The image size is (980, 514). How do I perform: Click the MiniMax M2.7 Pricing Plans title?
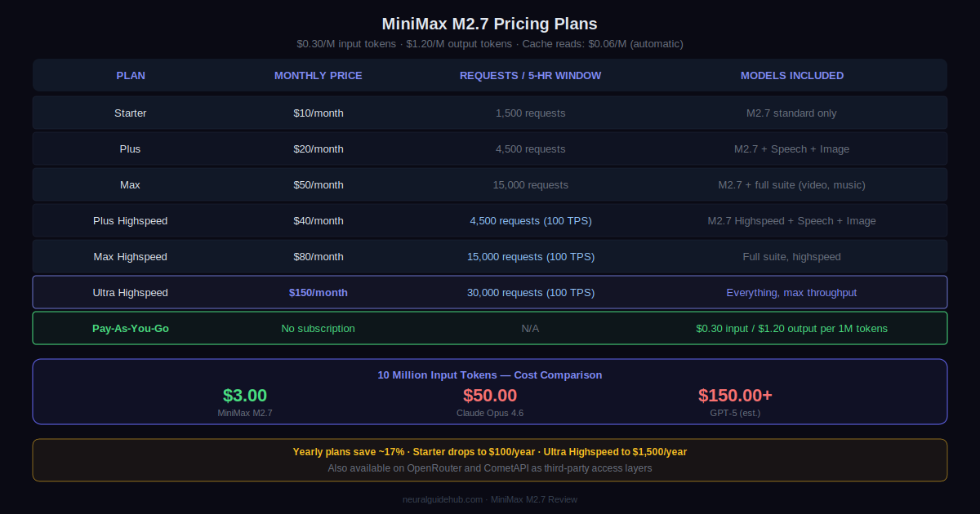[x=490, y=24]
